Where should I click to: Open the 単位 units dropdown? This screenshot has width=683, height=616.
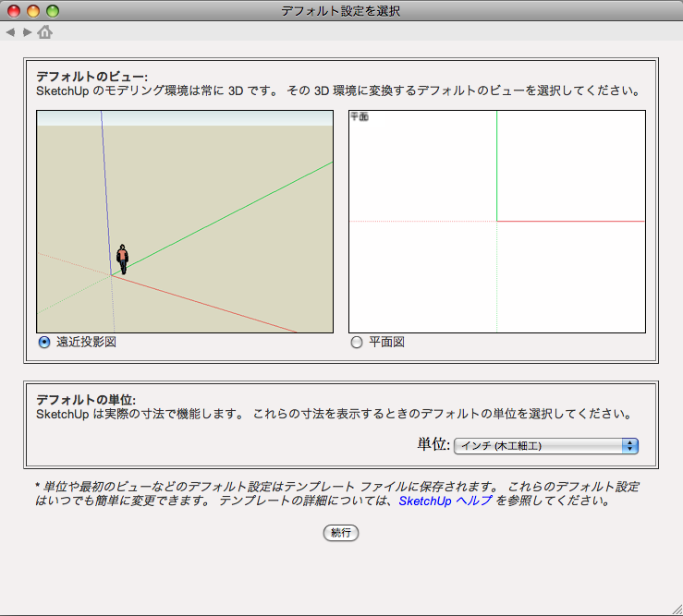[x=546, y=446]
